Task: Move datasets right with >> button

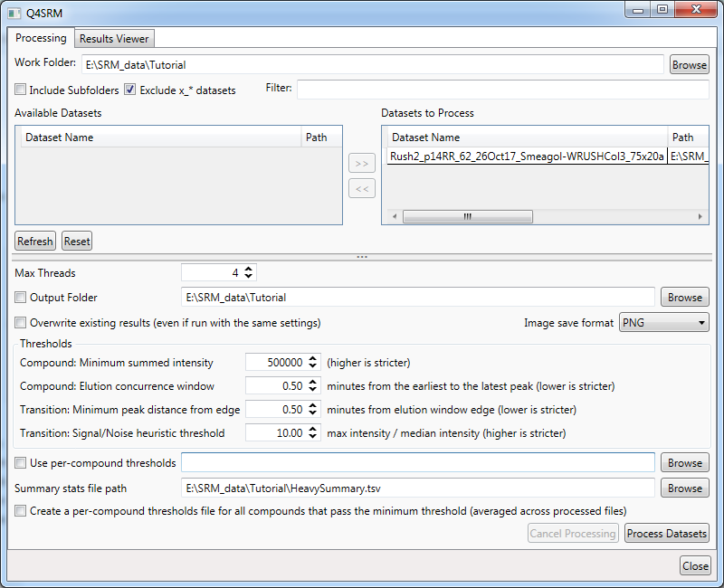Action: click(362, 164)
